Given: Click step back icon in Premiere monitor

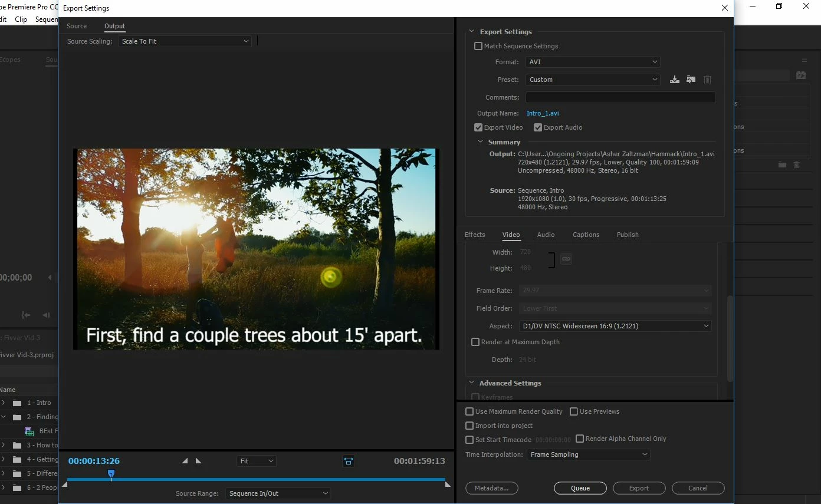Looking at the screenshot, I should click(46, 315).
